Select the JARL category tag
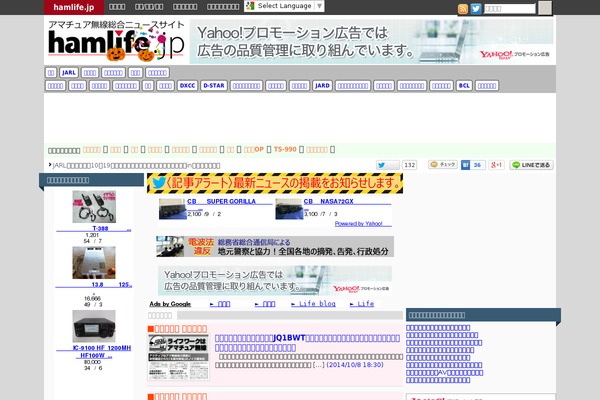Viewport: 600px width, 400px height. [x=69, y=73]
